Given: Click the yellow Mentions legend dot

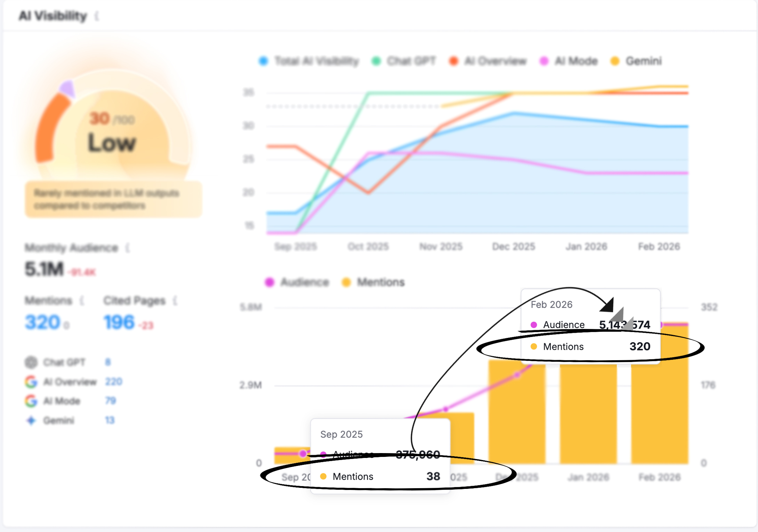Looking at the screenshot, I should pos(345,282).
